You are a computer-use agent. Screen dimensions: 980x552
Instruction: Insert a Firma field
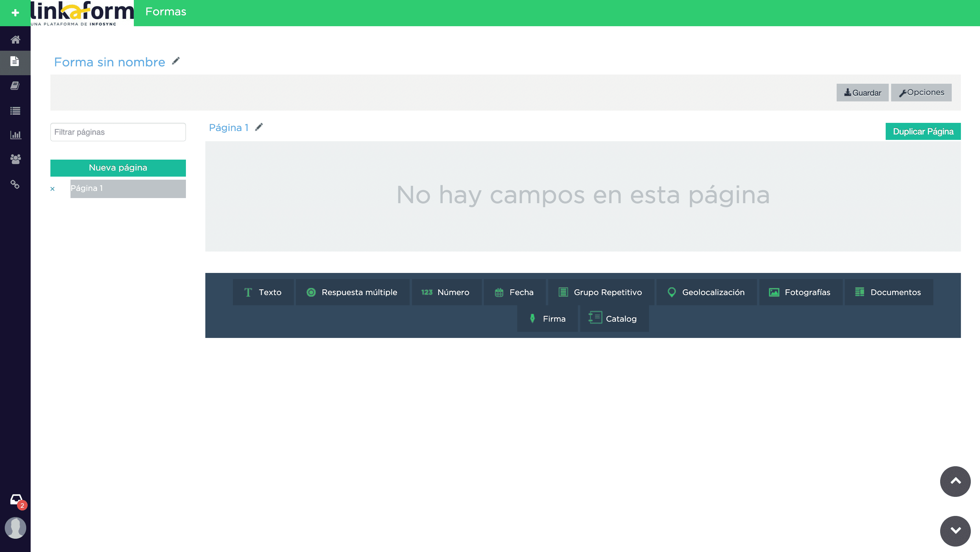click(x=547, y=319)
